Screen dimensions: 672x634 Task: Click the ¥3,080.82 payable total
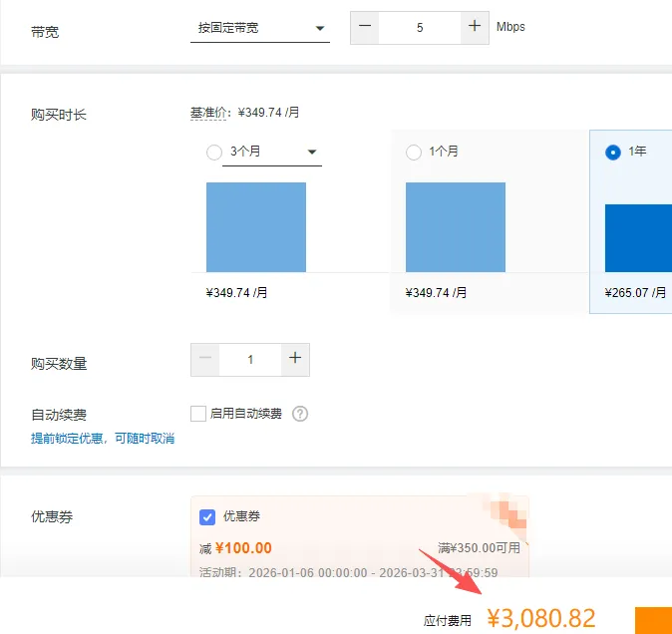[x=541, y=619]
